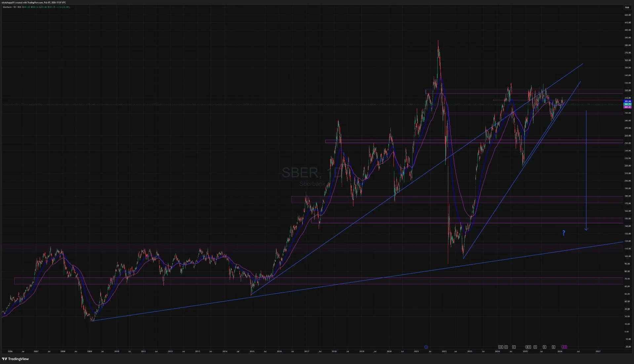Click the 70.00 label on the price scale
Viewport: 634px width, 364px height.
[x=627, y=279]
